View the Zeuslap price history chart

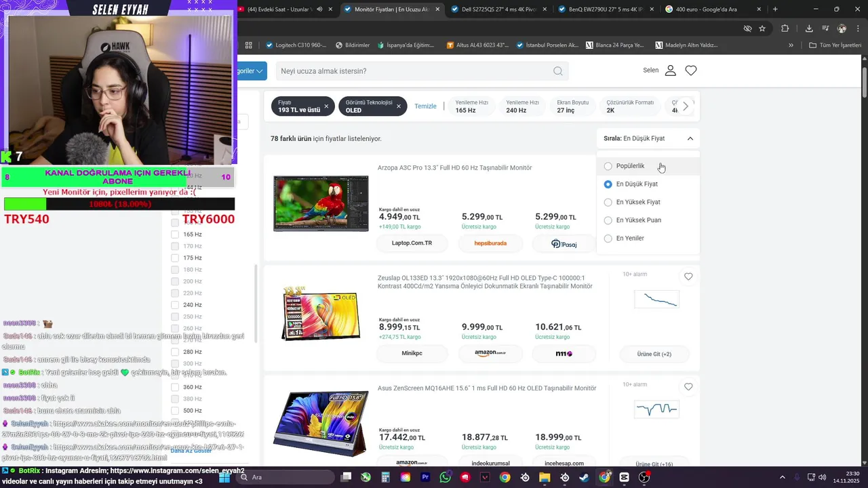656,299
